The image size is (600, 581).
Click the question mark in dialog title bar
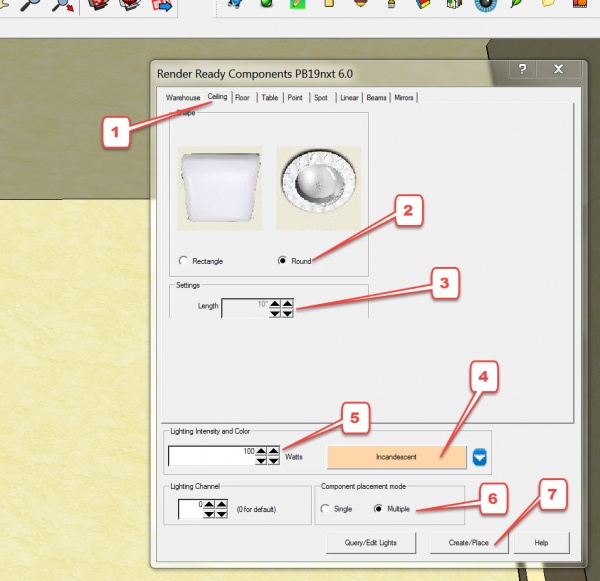(520, 70)
